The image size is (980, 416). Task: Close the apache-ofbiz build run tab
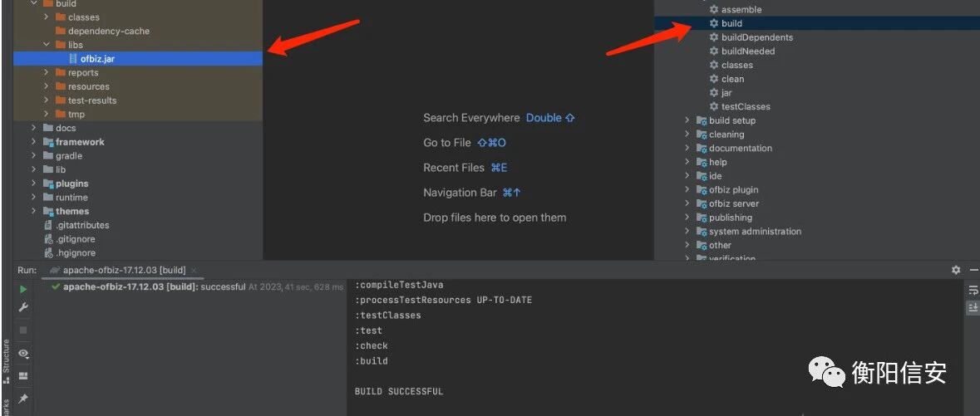pyautogui.click(x=194, y=271)
